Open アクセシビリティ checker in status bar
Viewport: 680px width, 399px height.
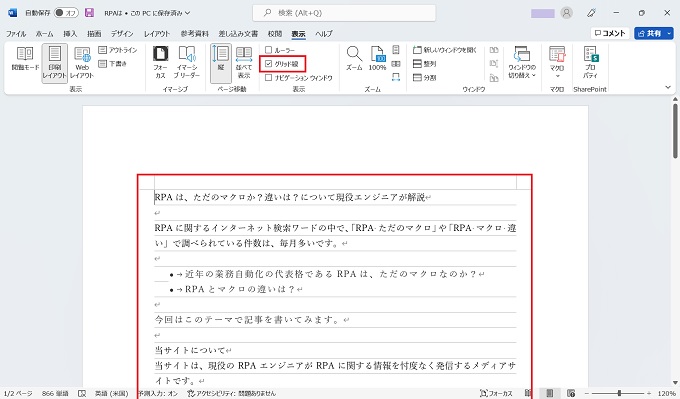click(232, 393)
